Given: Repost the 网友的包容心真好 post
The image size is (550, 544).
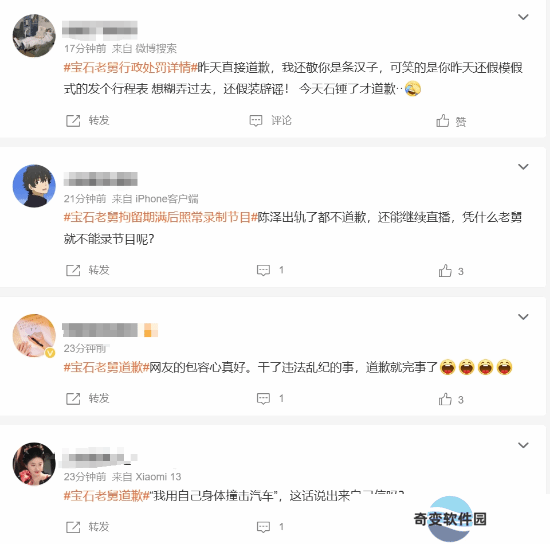Looking at the screenshot, I should tap(73, 399).
